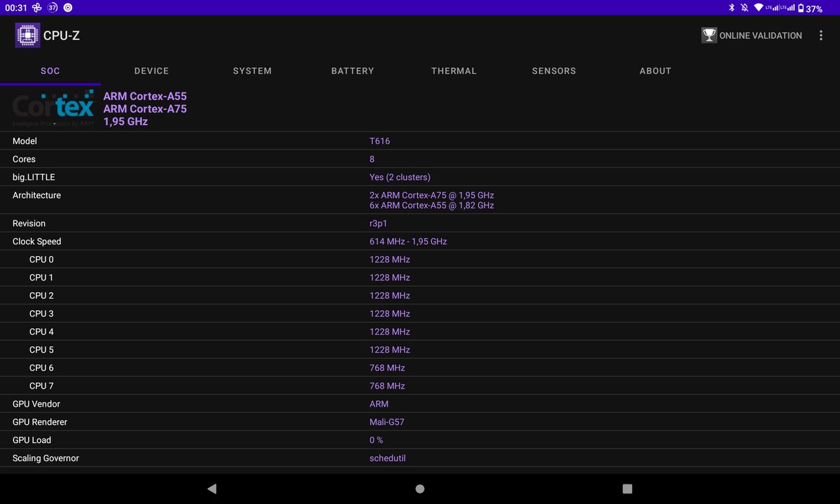
Task: Select the Cores value 8
Action: coord(372,159)
